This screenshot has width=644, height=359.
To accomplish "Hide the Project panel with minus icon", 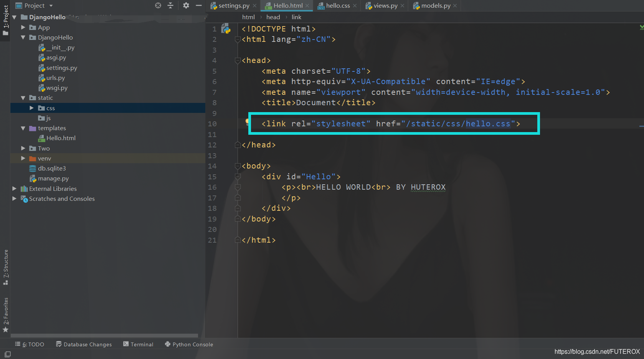I will click(199, 5).
